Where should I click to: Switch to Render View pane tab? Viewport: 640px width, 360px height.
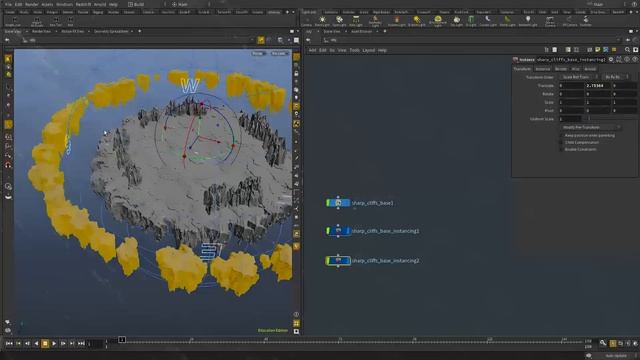(41, 31)
